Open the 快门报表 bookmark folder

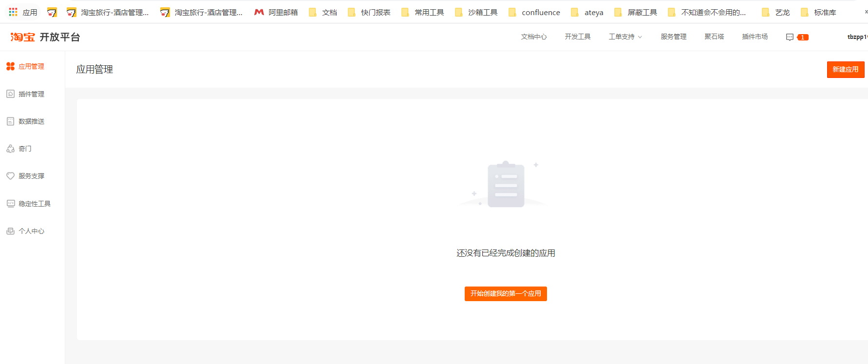[x=369, y=12]
